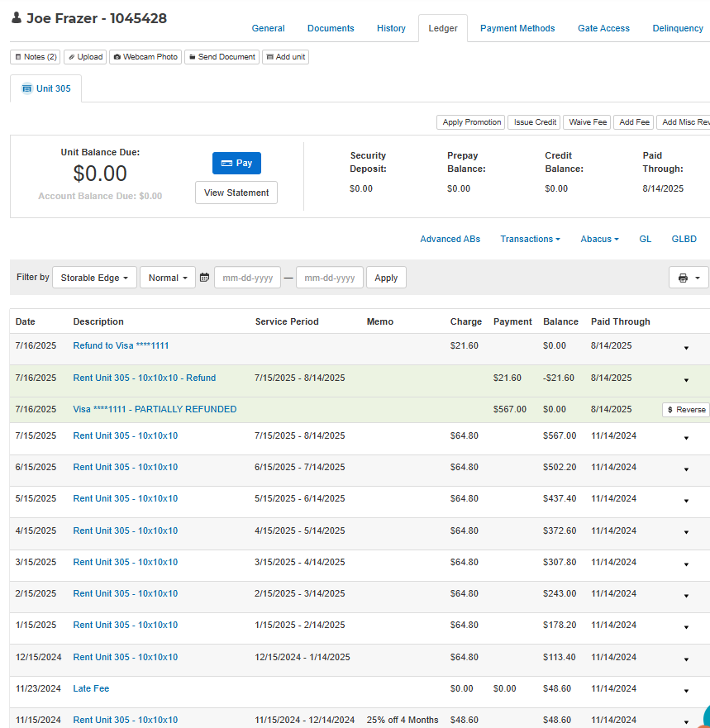Expand the Storable Edge filter dropdown
This screenshot has height=728, width=710.
click(x=94, y=278)
